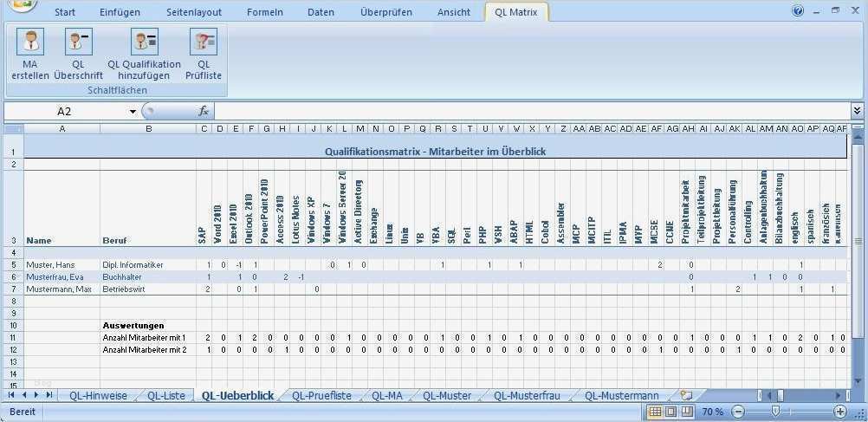Click the QL Überschrift icon
Viewport: 868px width, 422px height.
coord(79,42)
